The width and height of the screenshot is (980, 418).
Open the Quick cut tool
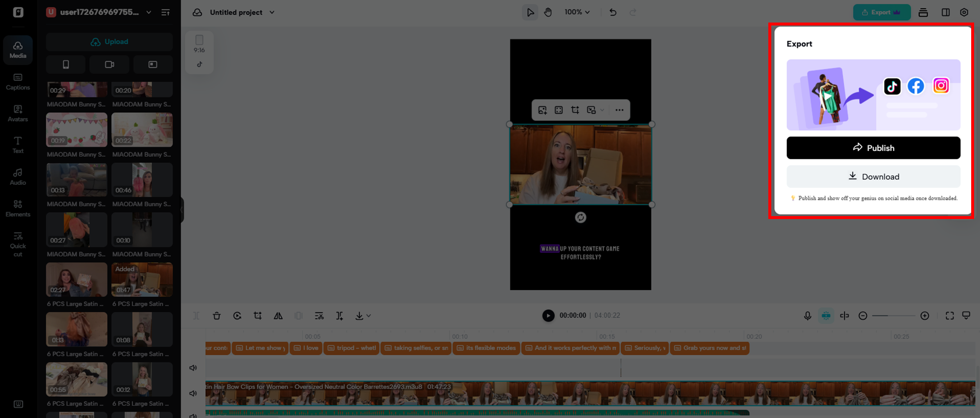pyautogui.click(x=18, y=244)
